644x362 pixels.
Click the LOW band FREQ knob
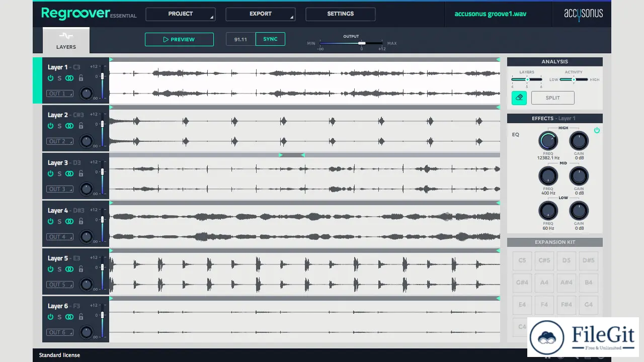(548, 211)
